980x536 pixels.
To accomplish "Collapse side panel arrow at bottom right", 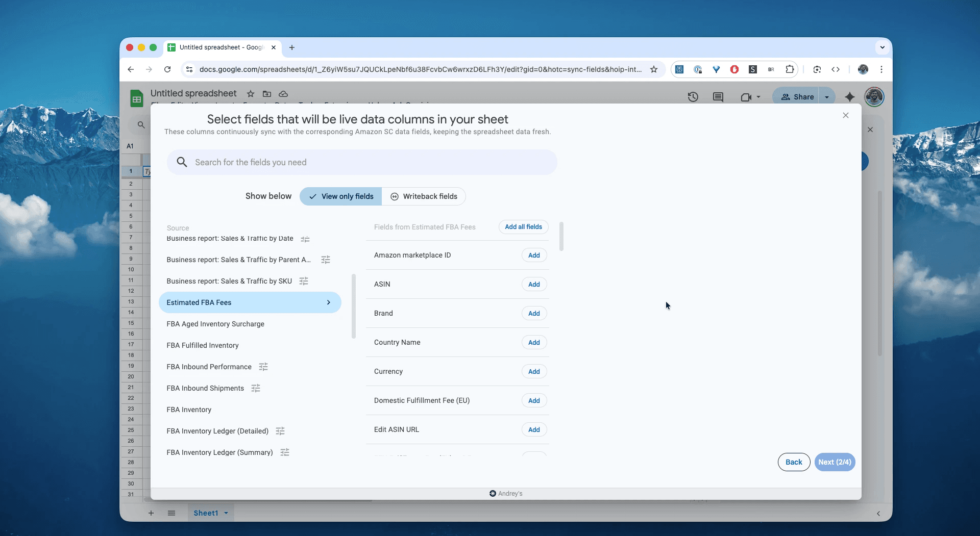I will tap(878, 514).
